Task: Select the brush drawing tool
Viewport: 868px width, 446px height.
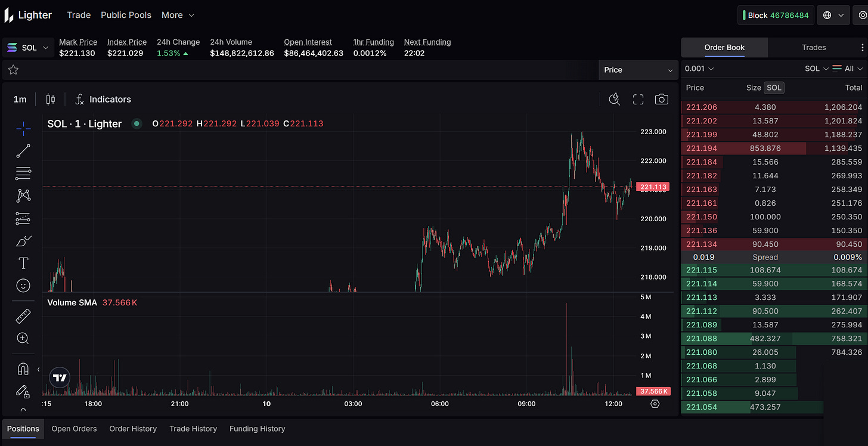Action: [x=23, y=241]
